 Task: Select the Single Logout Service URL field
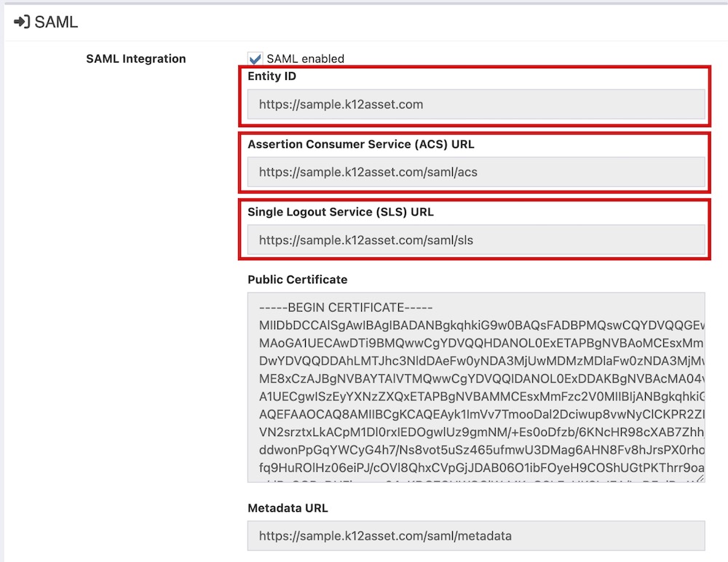(476, 240)
